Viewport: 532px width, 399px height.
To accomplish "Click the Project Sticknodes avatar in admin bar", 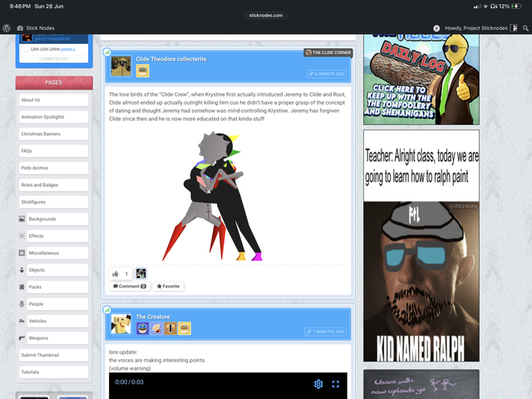I will (x=514, y=28).
